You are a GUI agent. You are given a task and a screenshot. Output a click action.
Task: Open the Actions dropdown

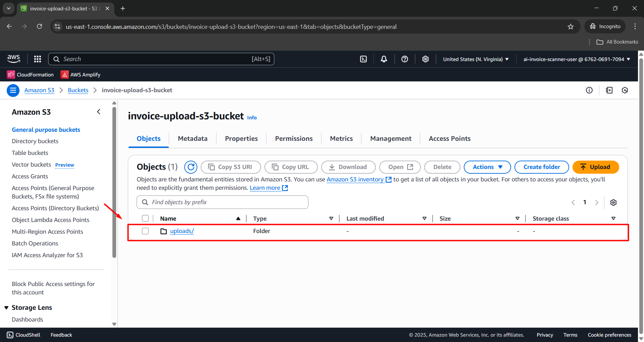(487, 167)
